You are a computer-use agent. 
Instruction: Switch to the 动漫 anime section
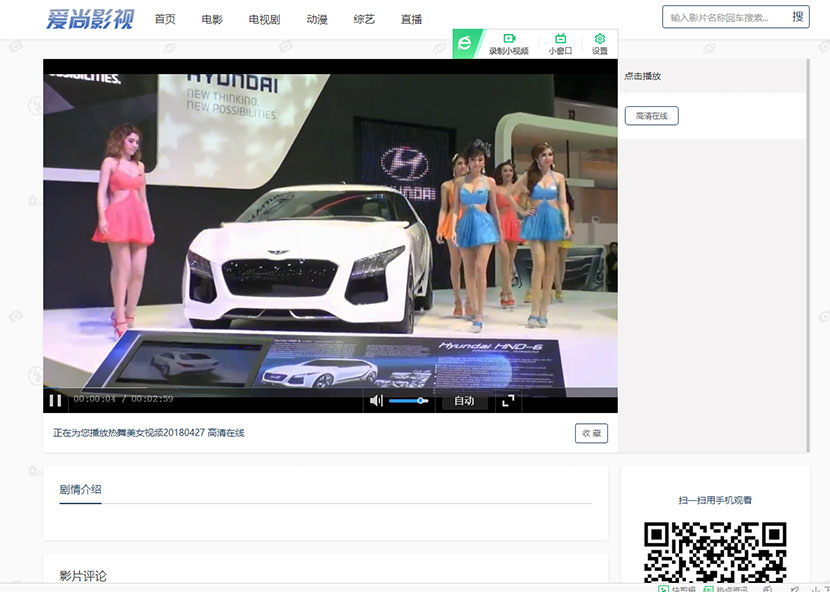point(317,19)
